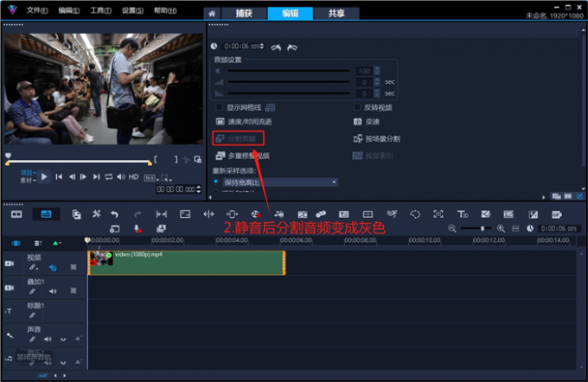Click the enlarge preview window icon
The width and height of the screenshot is (588, 382).
198,160
